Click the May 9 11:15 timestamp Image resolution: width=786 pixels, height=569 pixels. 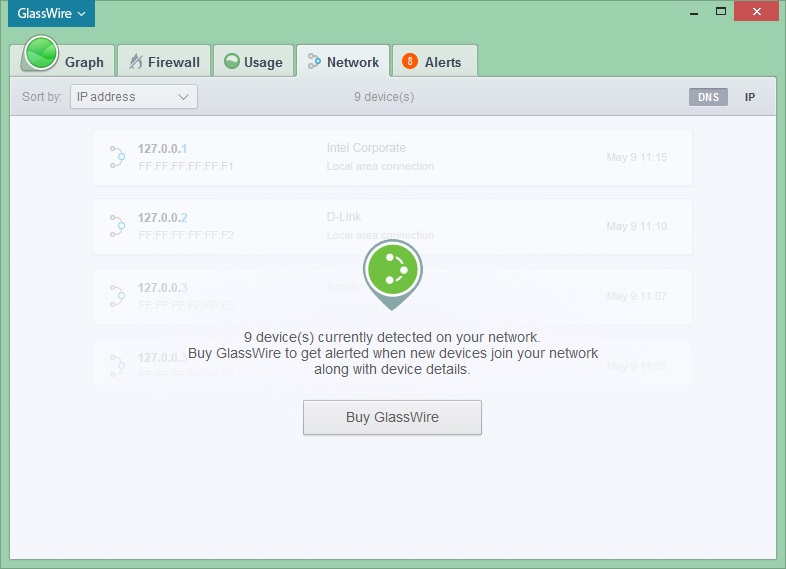coord(637,157)
